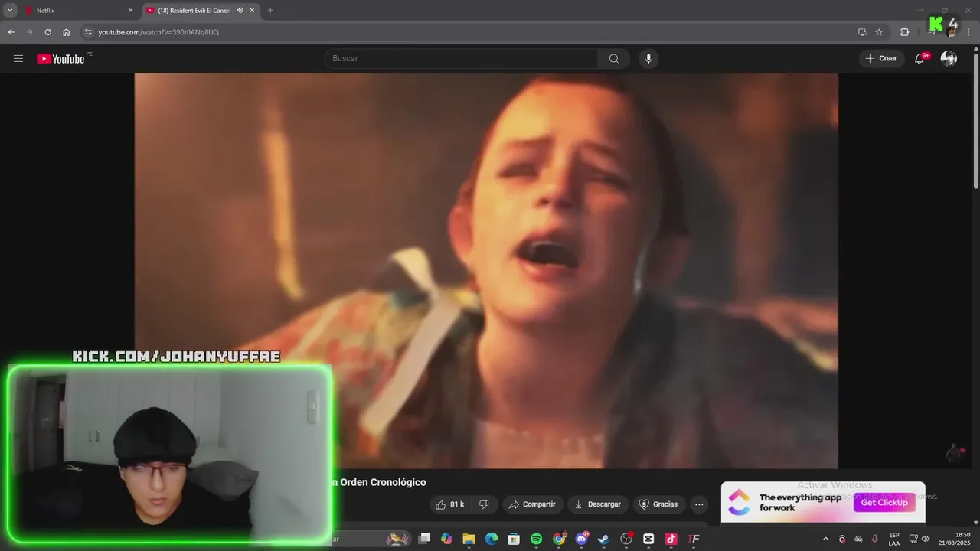Image resolution: width=980 pixels, height=551 pixels.
Task: Open Task View in taskbar
Action: pyautogui.click(x=424, y=539)
